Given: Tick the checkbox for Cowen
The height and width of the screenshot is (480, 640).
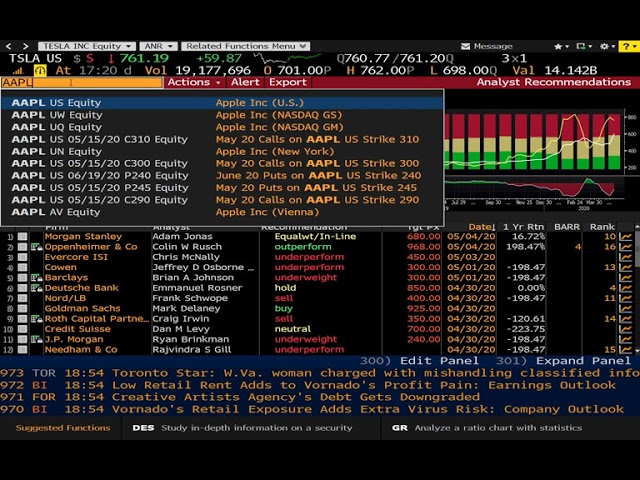Looking at the screenshot, I should (22, 267).
